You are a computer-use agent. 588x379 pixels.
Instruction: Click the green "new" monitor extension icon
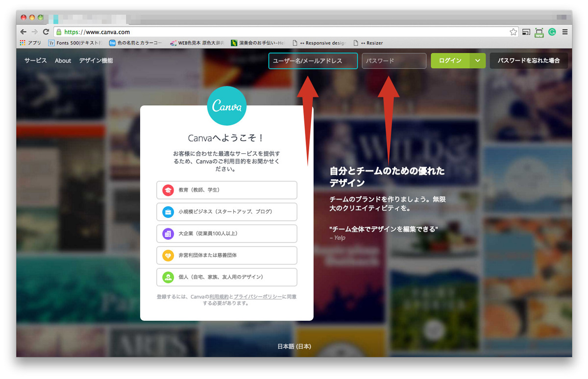click(539, 32)
